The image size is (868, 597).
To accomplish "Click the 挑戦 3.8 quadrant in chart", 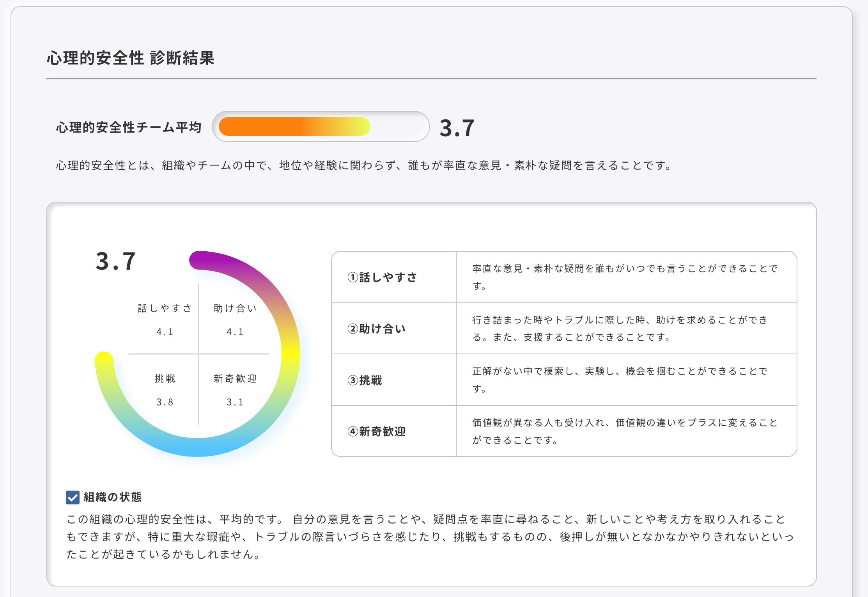I will click(165, 390).
